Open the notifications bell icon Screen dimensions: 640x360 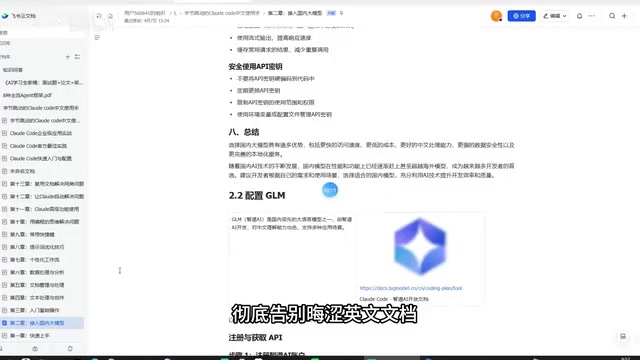coord(579,16)
